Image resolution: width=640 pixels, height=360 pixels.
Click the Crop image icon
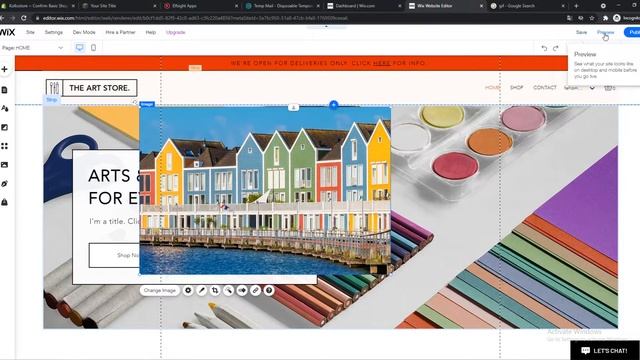coord(215,290)
